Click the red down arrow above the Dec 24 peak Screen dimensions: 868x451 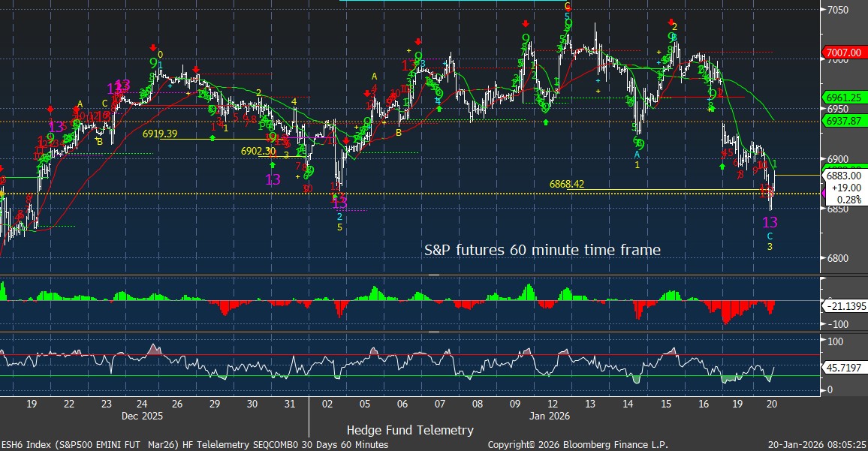pyautogui.click(x=153, y=47)
